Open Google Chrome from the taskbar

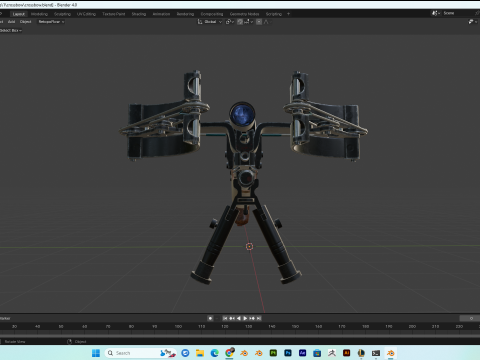pyautogui.click(x=229, y=353)
